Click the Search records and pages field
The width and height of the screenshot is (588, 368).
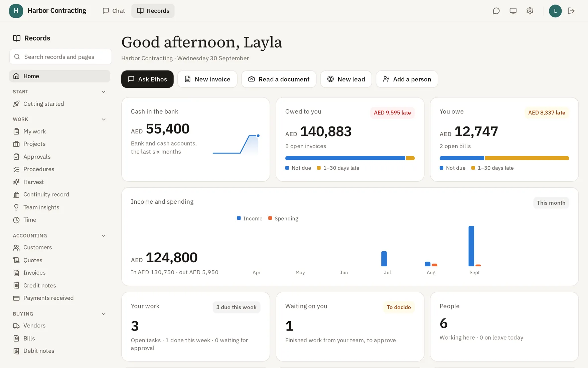[x=60, y=57]
